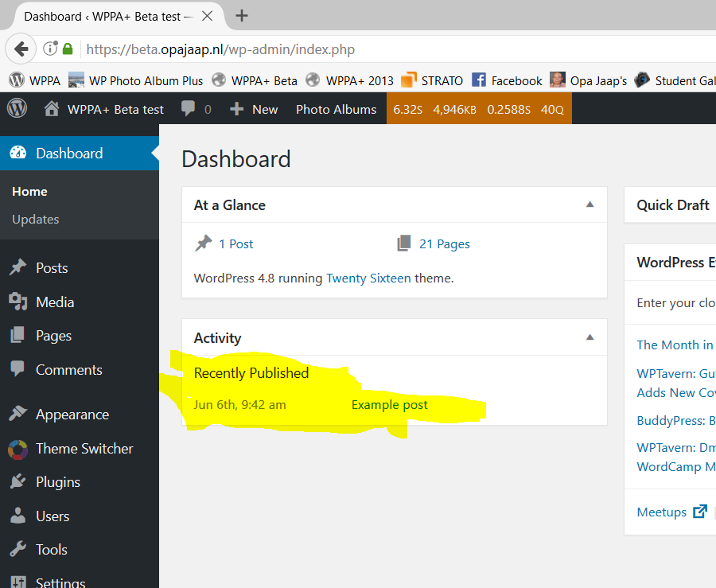Open the Meetups external link
The height and width of the screenshot is (588, 716).
click(x=671, y=512)
